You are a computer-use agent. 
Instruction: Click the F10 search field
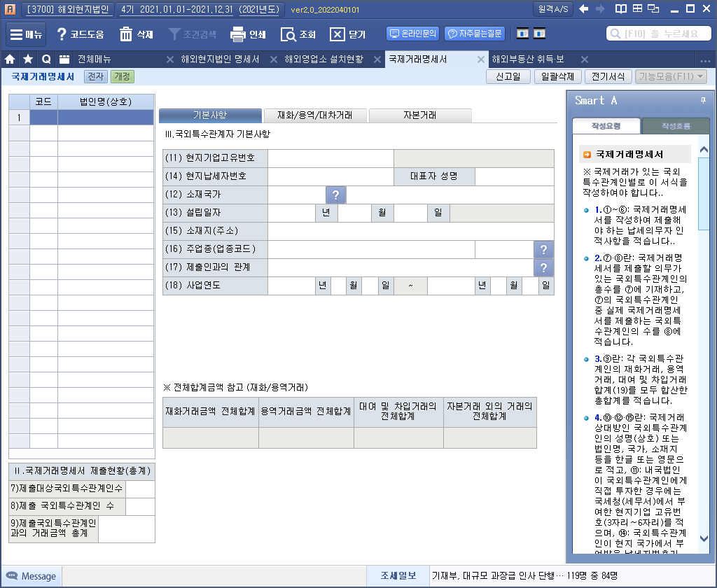click(659, 34)
